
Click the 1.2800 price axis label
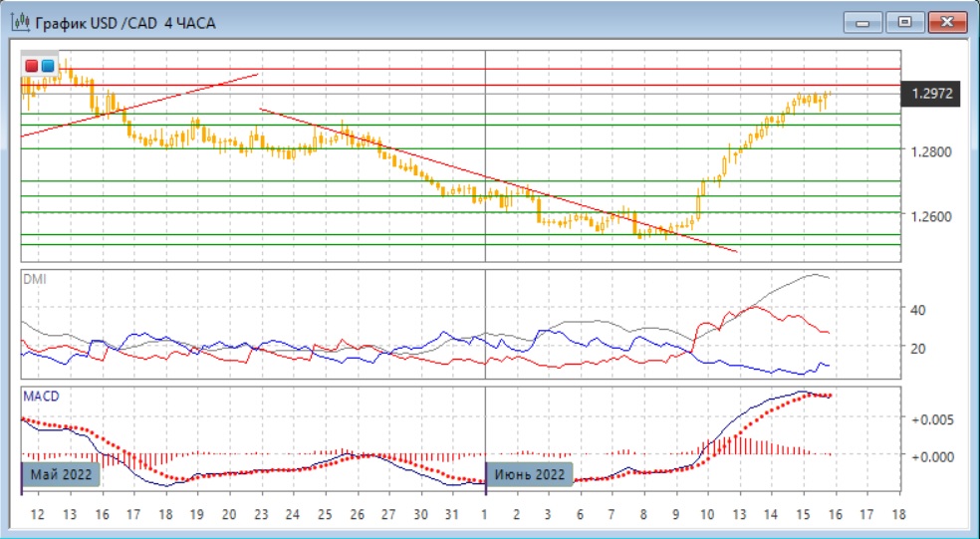pos(930,151)
